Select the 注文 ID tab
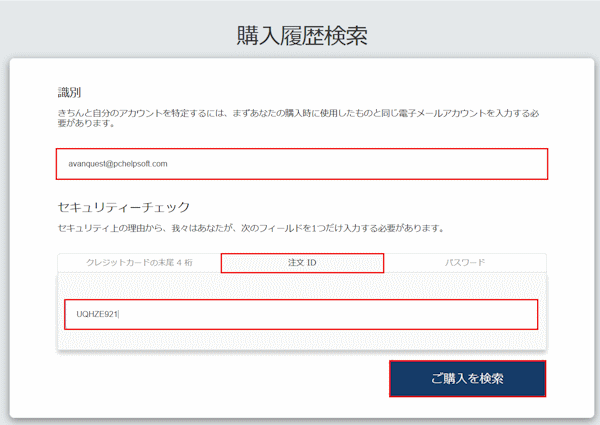 tap(302, 262)
